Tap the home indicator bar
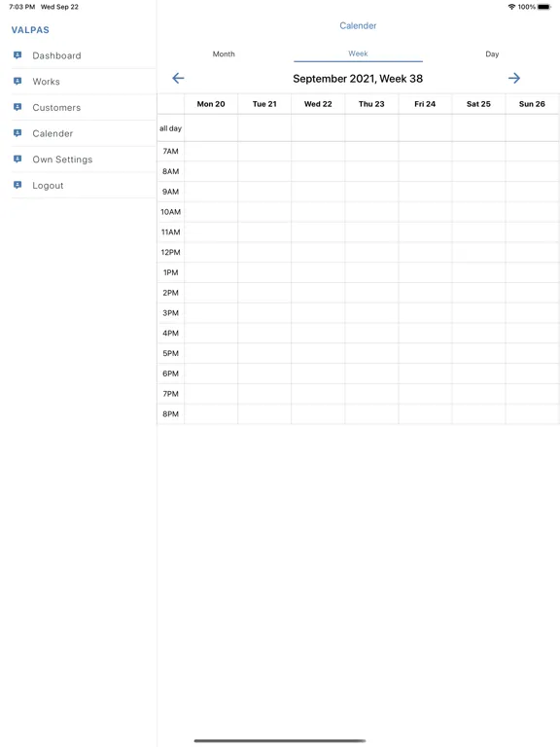This screenshot has width=560, height=747. click(x=280, y=741)
